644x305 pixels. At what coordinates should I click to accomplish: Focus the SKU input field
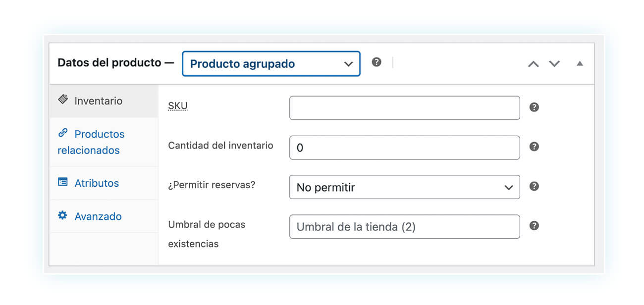pyautogui.click(x=405, y=108)
